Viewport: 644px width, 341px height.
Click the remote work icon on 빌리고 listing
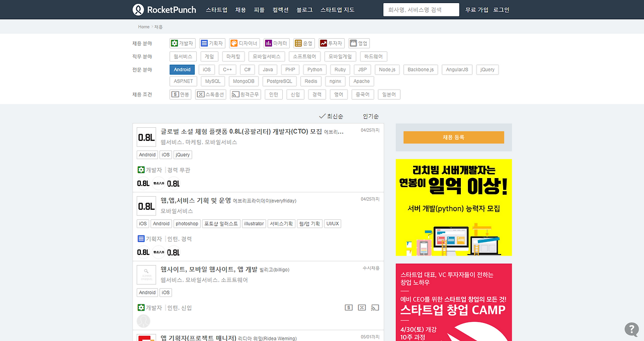[375, 307]
